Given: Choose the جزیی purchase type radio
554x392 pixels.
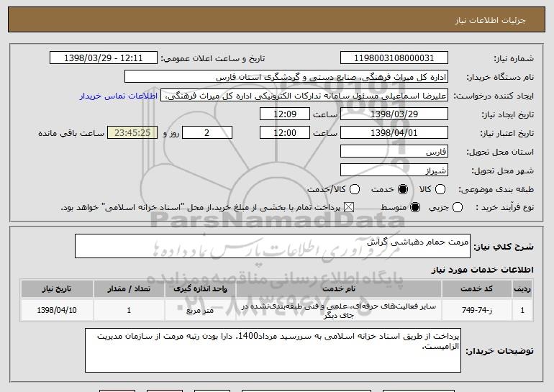Looking at the screenshot, I should coord(457,207).
